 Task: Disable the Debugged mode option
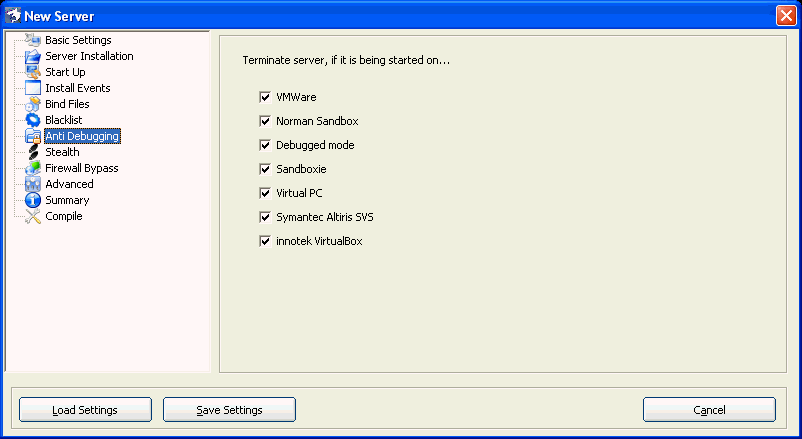pos(265,145)
